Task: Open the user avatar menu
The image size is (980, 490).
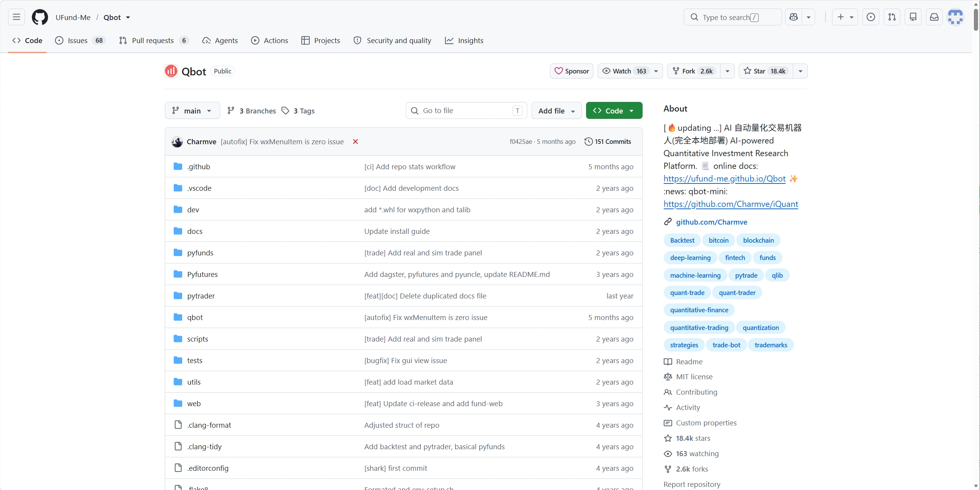Action: (x=955, y=17)
